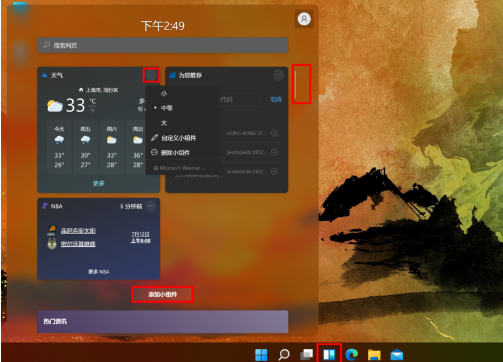Open the 为您推荐 widget options button
Viewport: 503px width, 362px height.
click(x=279, y=75)
